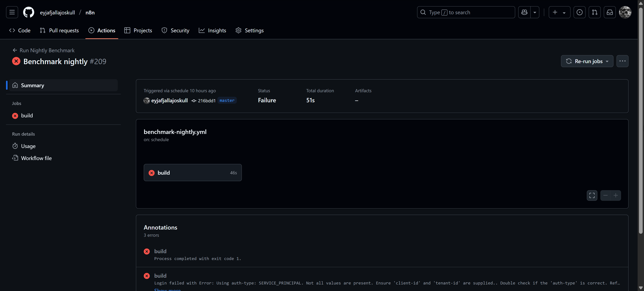
Task: Open the eyjafjallajoskull owner link
Action: point(57,13)
